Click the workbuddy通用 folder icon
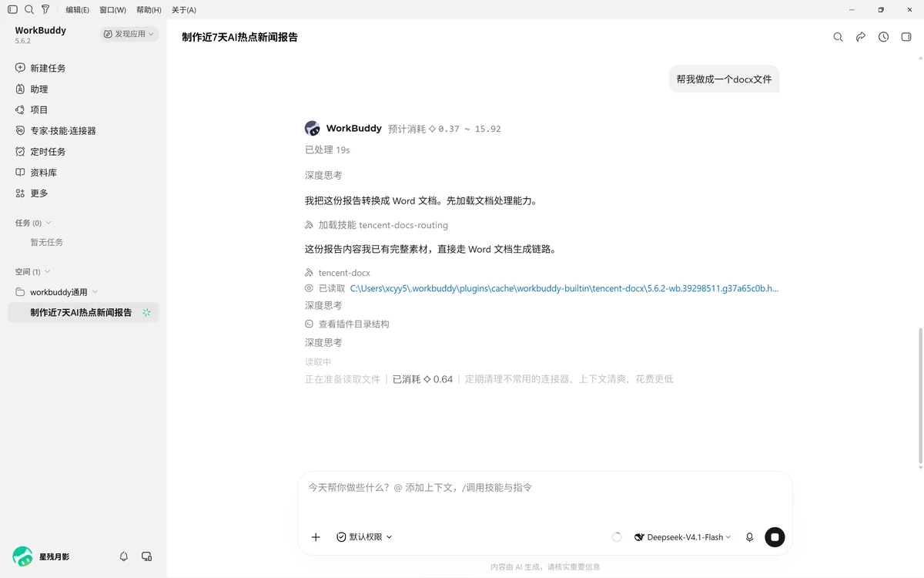924x578 pixels. [20, 292]
